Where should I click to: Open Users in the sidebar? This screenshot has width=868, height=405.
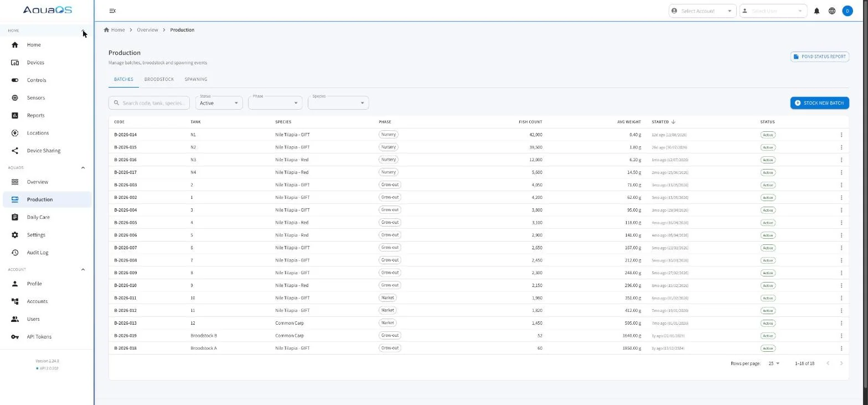coord(47,319)
